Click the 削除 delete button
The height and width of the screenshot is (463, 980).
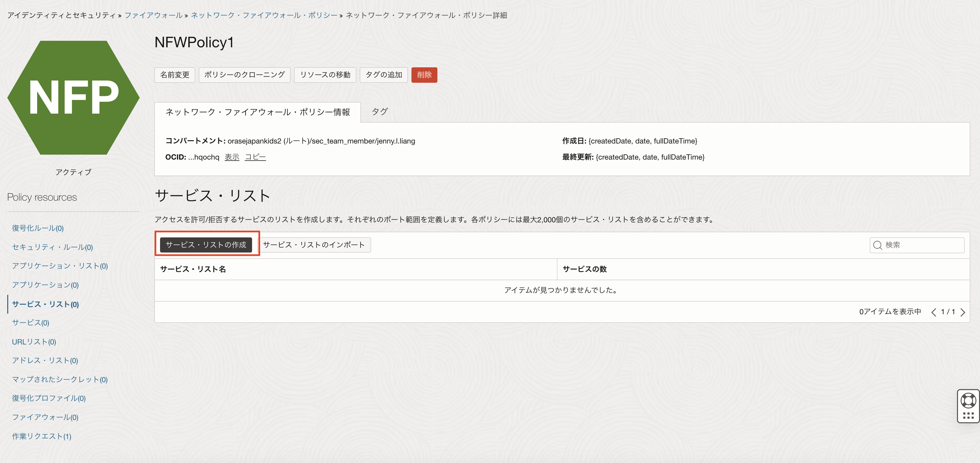(x=424, y=74)
